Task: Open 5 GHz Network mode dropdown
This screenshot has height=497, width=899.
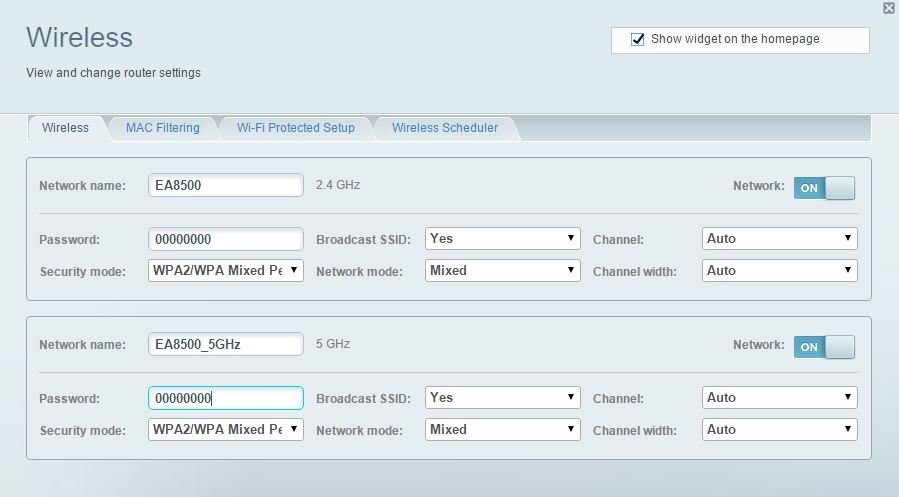Action: point(503,429)
